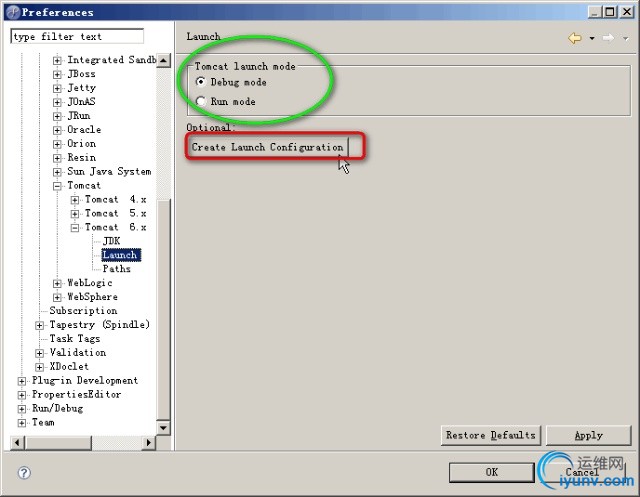Expand Run/Debug node
Screen dimensions: 640x497
tap(22, 409)
